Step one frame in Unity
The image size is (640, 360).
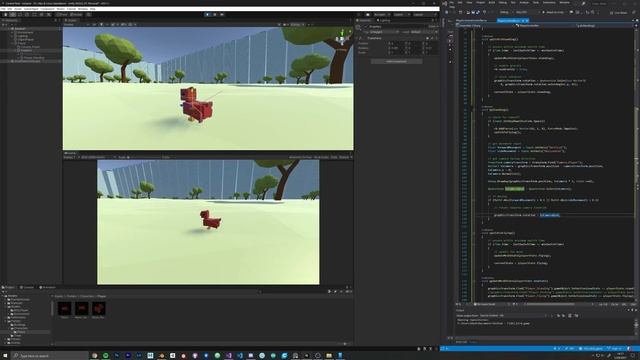[x=222, y=14]
